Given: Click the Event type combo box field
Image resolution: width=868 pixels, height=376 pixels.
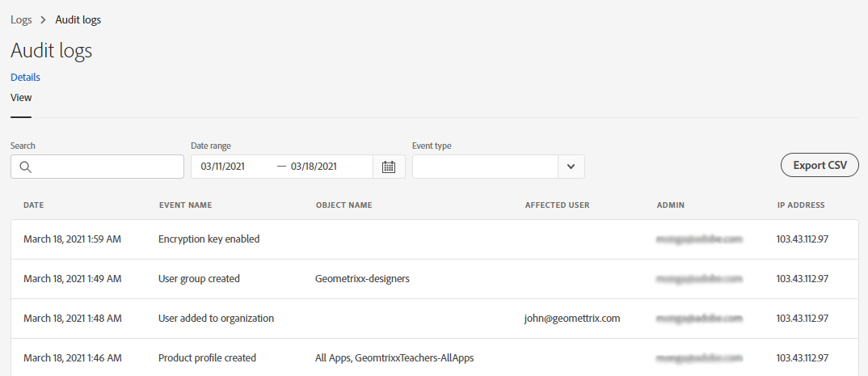Looking at the screenshot, I should pos(485,167).
